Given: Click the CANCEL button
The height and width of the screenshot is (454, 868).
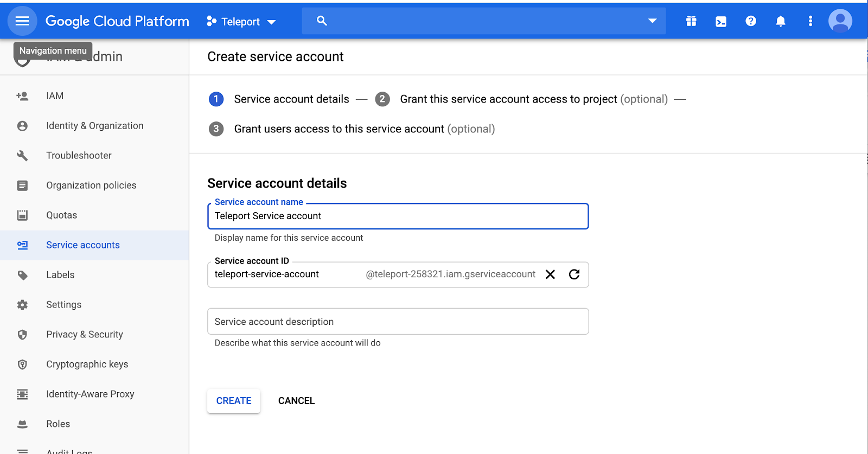Looking at the screenshot, I should point(296,401).
